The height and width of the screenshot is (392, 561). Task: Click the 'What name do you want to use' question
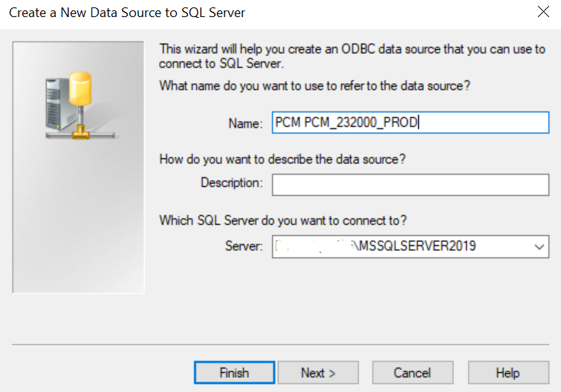314,86
